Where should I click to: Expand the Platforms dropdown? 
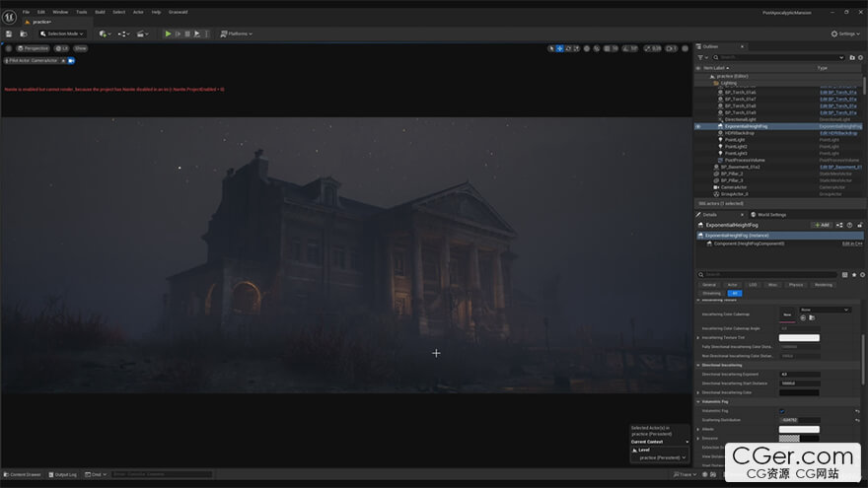tap(237, 34)
